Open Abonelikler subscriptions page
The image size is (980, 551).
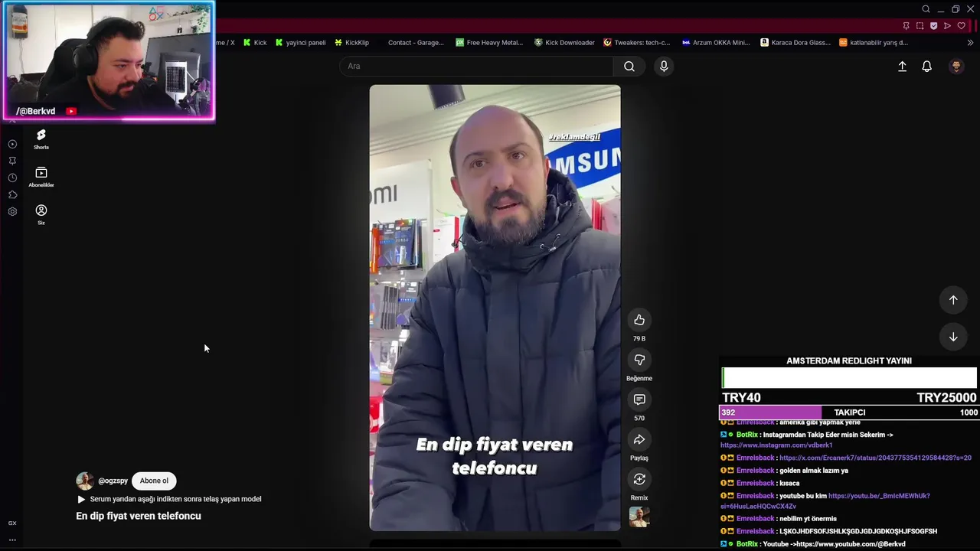coord(41,177)
